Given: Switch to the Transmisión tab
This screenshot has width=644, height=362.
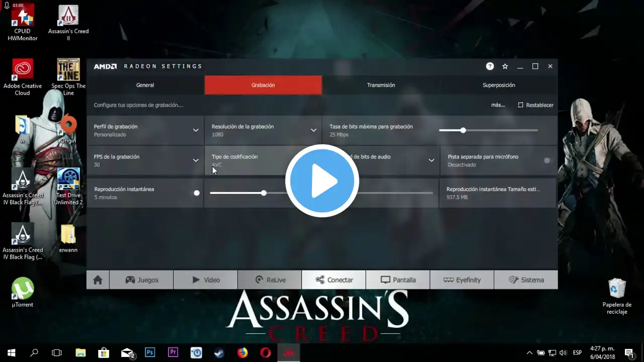Looking at the screenshot, I should tap(381, 85).
